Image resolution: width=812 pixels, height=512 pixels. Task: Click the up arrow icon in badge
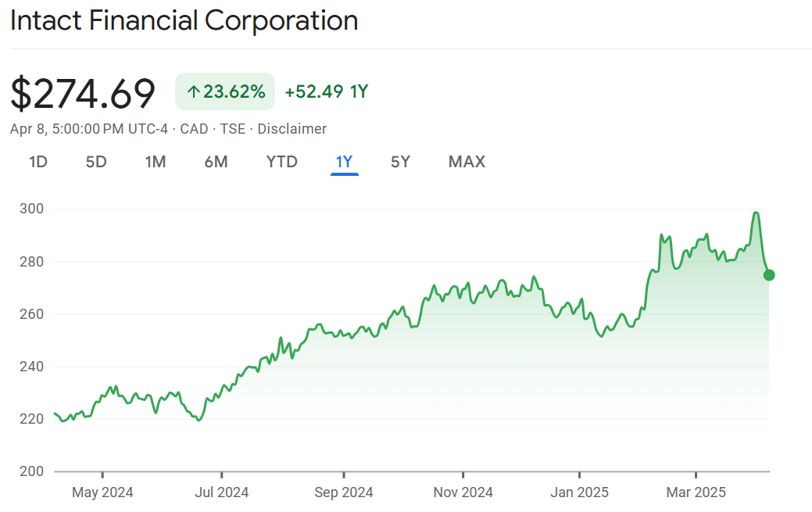click(193, 92)
